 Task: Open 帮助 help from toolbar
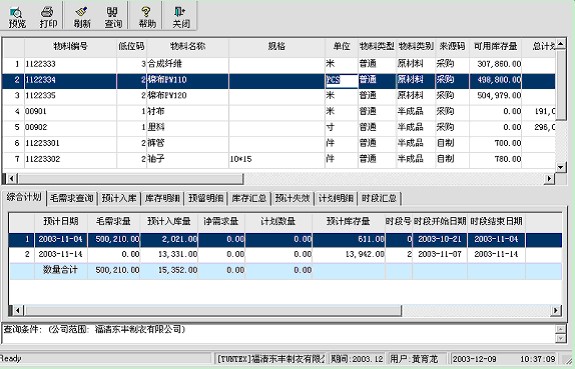[x=147, y=17]
